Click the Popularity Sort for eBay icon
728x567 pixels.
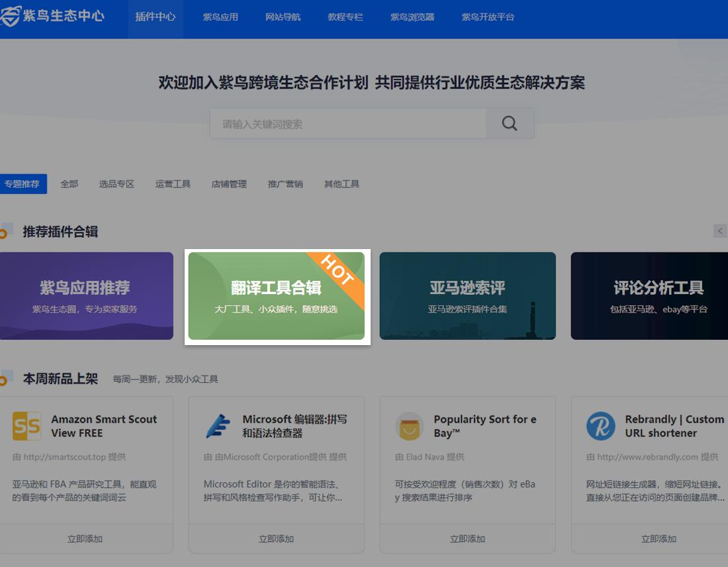point(409,425)
